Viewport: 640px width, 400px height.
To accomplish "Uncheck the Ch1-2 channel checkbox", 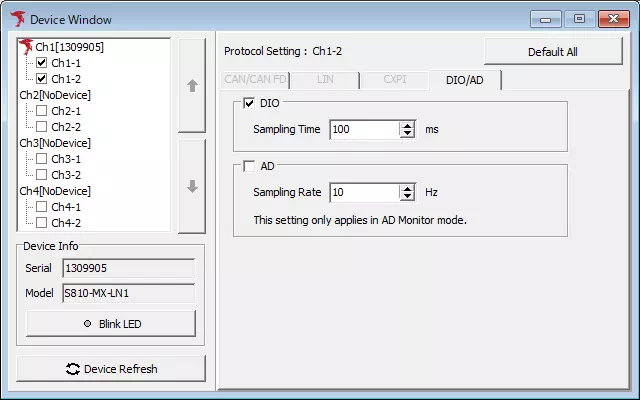I will tap(42, 78).
